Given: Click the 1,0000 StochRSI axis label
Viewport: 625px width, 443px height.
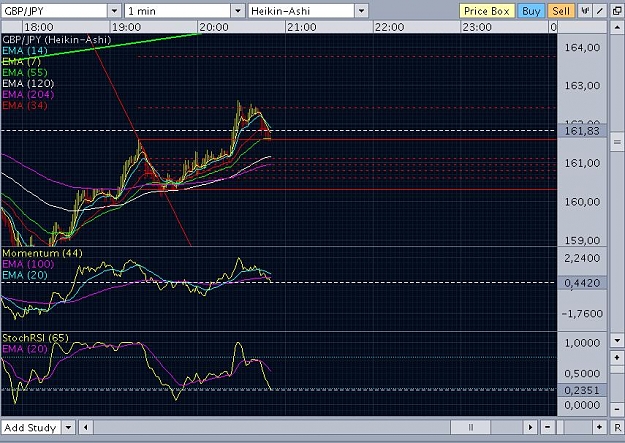Looking at the screenshot, I should click(x=582, y=343).
